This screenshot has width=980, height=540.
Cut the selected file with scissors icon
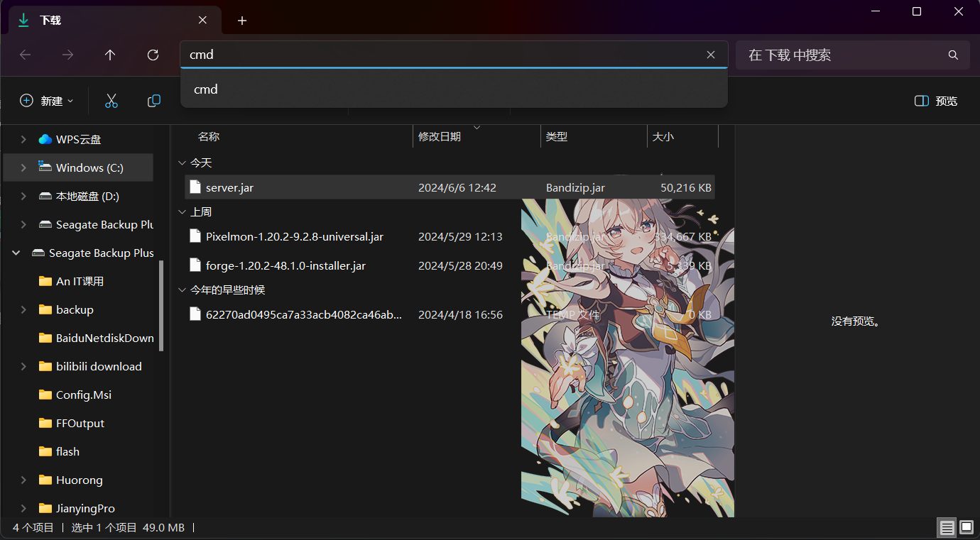click(111, 101)
